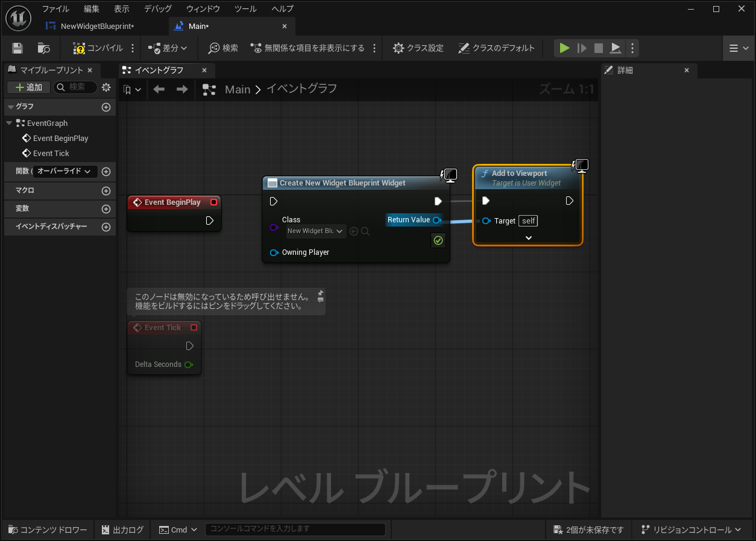Save the current blueprint with floppy icon

(17, 48)
